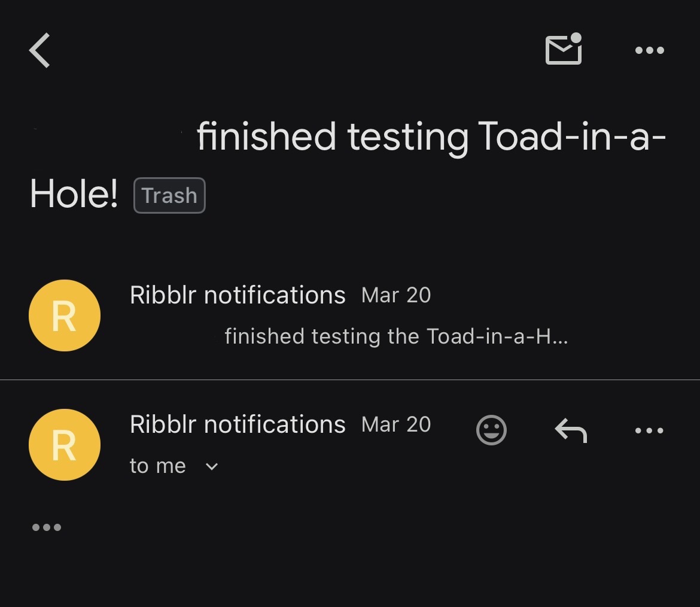This screenshot has height=607, width=700.
Task: Tap the R avatar next to 'to me'
Action: click(x=65, y=445)
